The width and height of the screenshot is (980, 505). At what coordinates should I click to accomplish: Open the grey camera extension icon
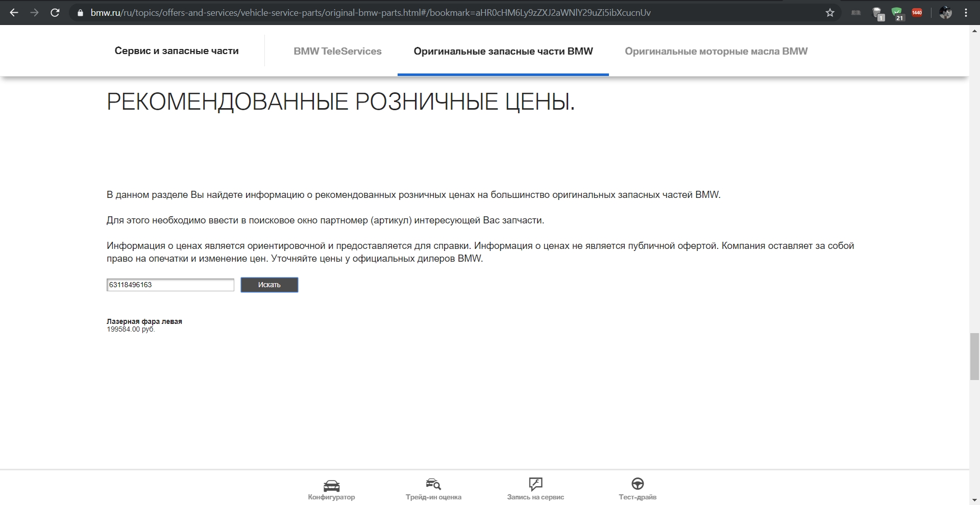856,13
